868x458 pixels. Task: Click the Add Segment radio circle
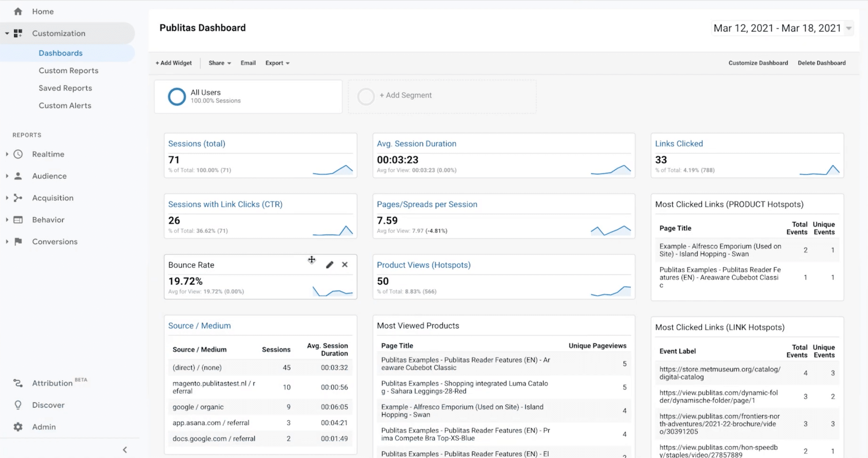click(x=366, y=96)
